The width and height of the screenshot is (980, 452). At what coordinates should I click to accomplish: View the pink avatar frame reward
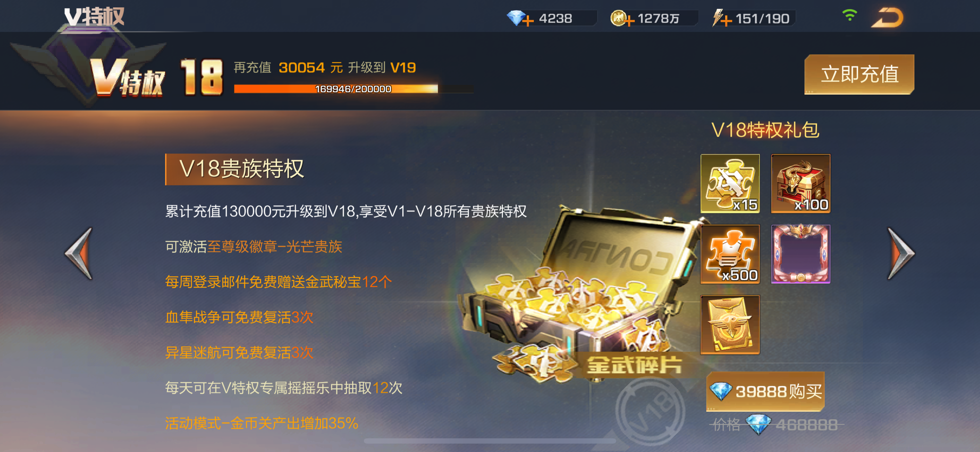(x=801, y=254)
